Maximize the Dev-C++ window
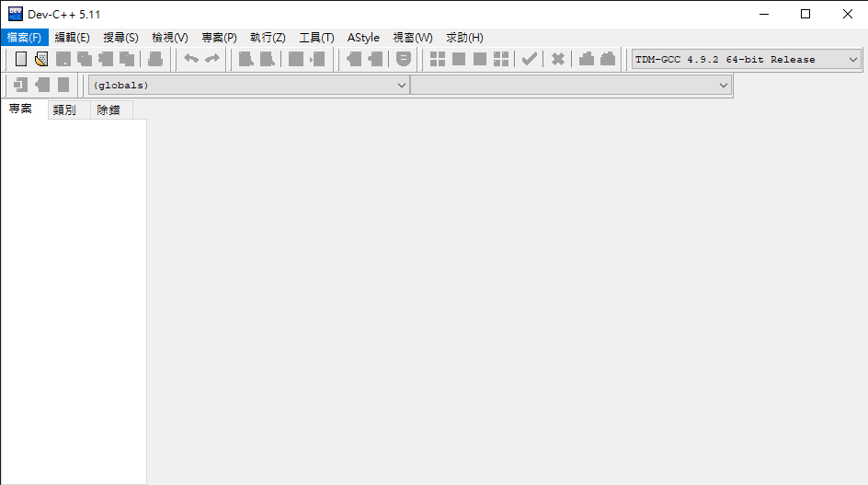This screenshot has height=485, width=868. tap(805, 14)
